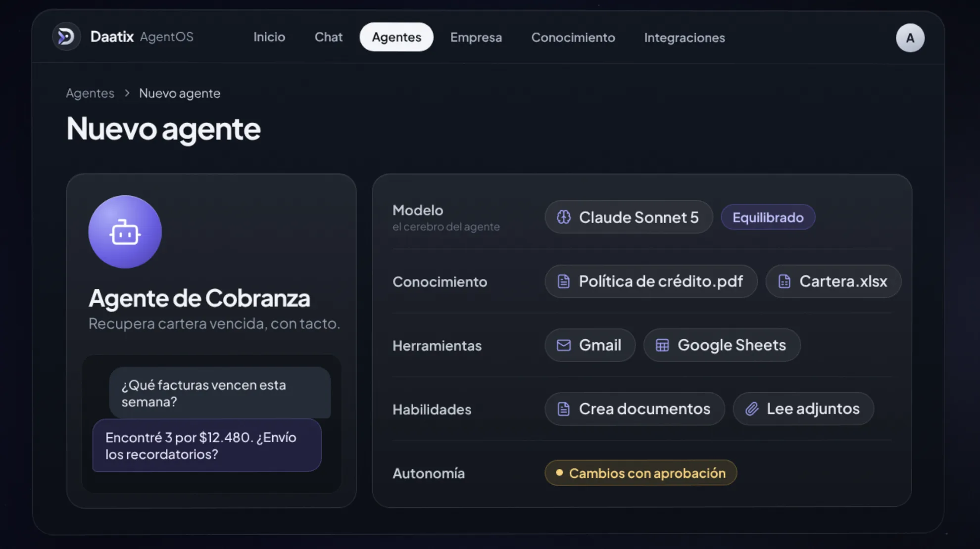Viewport: 980px width, 549px height.
Task: Click the tagline 'Recupera cartera vencida, con tacto.'
Action: click(214, 323)
